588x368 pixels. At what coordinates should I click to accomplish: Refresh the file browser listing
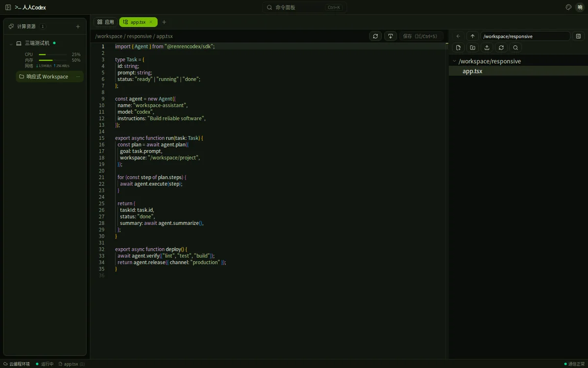tap(501, 48)
